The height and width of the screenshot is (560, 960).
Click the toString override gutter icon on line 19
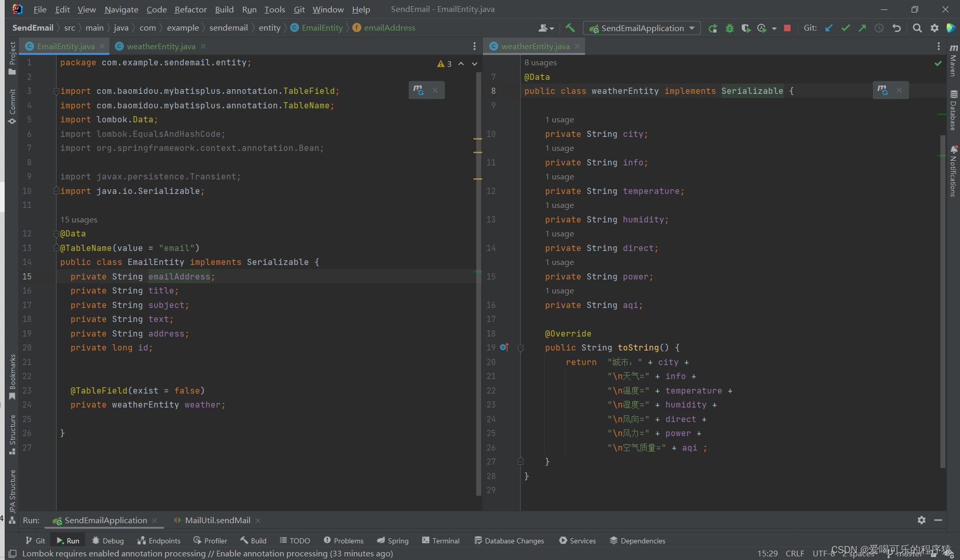coord(504,347)
